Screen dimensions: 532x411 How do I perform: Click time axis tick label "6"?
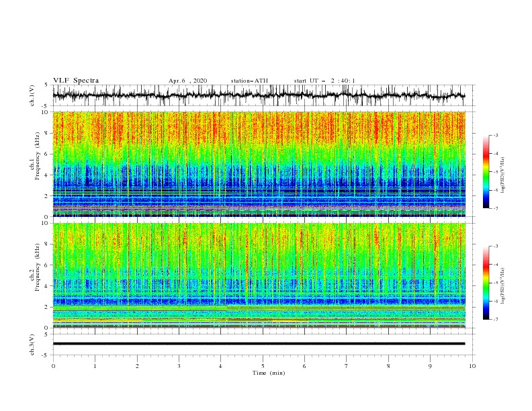(x=304, y=366)
